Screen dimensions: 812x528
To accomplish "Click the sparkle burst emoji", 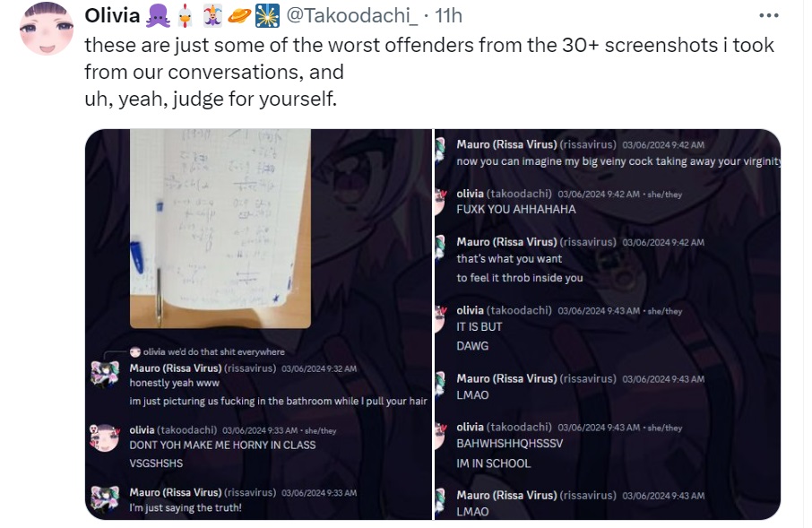I will pyautogui.click(x=267, y=15).
